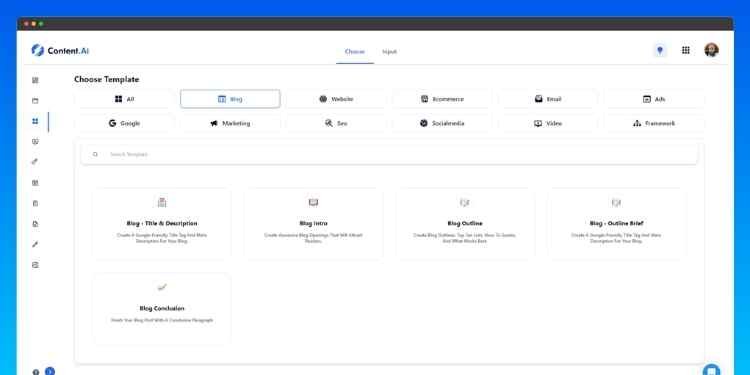Screen dimensions: 750x375
Task: Select the All template category
Action: 124,99
